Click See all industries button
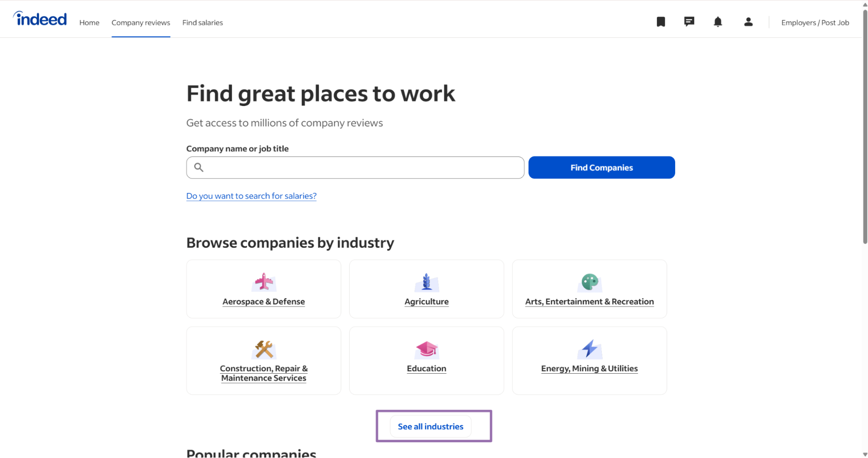868x458 pixels. pos(430,426)
